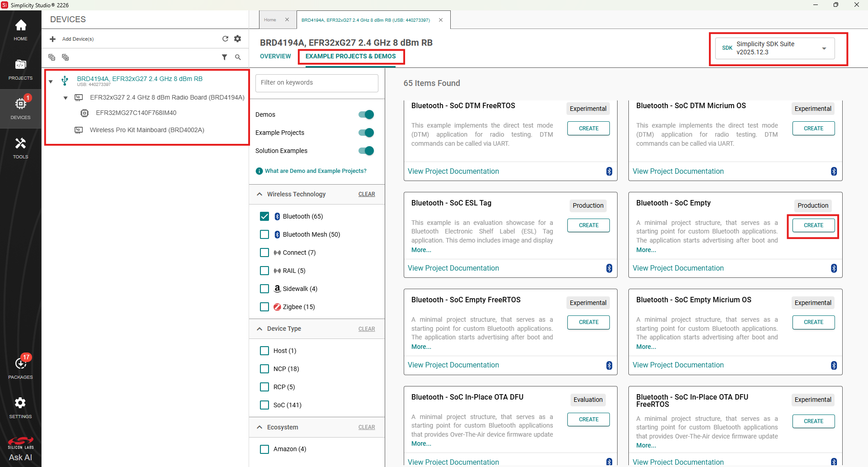This screenshot has height=467, width=868.
Task: Check the Bluetooth Mesh (50) filter
Action: (264, 234)
